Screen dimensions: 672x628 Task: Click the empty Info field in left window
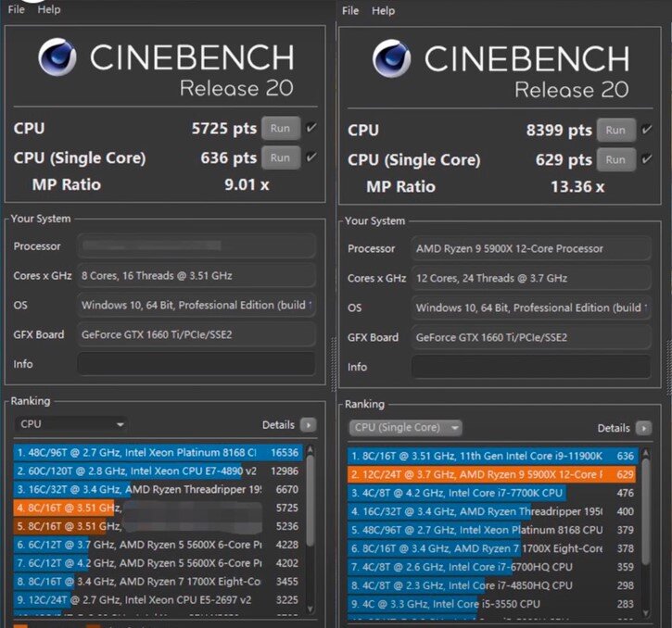coord(197,364)
